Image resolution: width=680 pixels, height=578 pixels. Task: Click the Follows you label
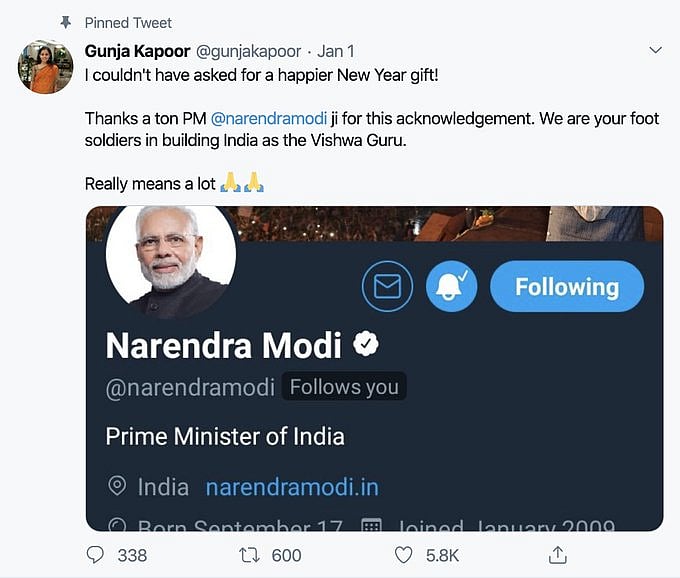344,387
